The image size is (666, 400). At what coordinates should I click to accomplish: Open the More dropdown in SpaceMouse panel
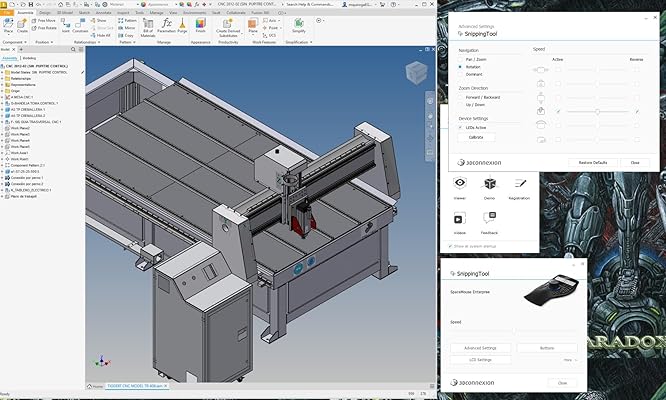click(x=570, y=359)
